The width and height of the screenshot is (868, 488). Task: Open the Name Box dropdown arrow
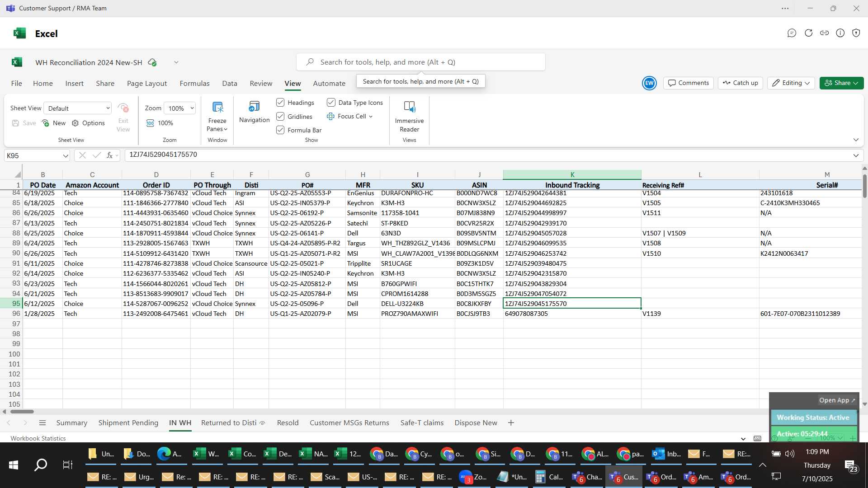click(x=66, y=156)
